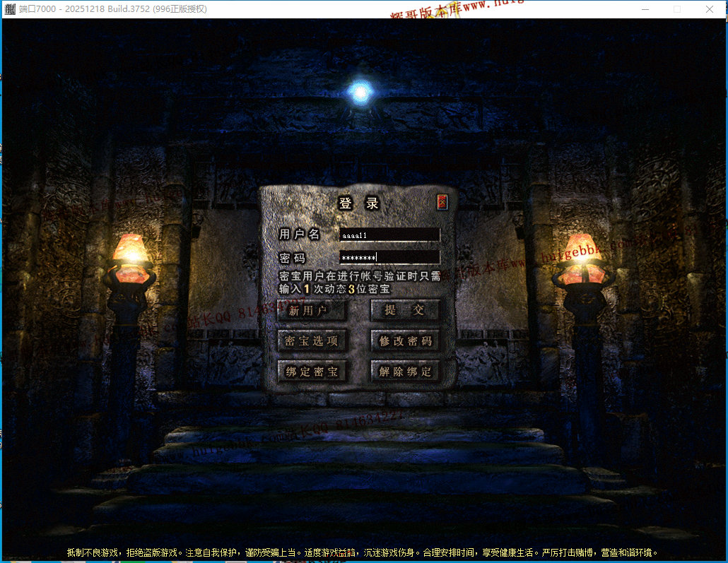Click the 用户名 label
The height and width of the screenshot is (563, 728).
(x=299, y=235)
